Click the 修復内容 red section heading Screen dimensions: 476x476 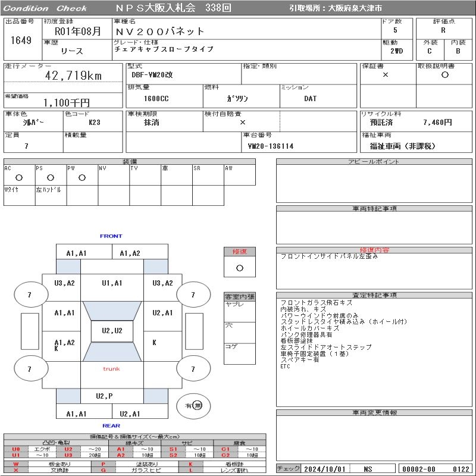[x=375, y=250]
